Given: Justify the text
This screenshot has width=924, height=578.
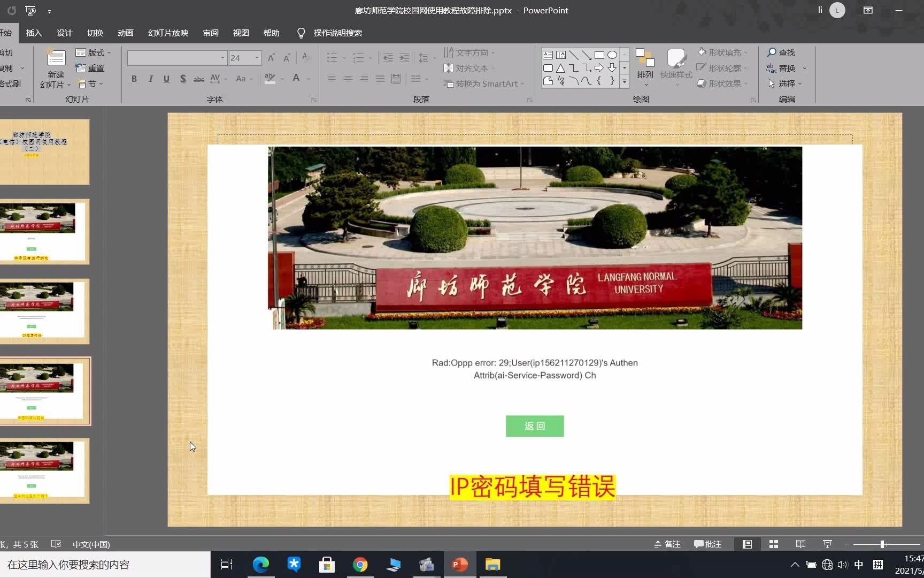Looking at the screenshot, I should (380, 79).
